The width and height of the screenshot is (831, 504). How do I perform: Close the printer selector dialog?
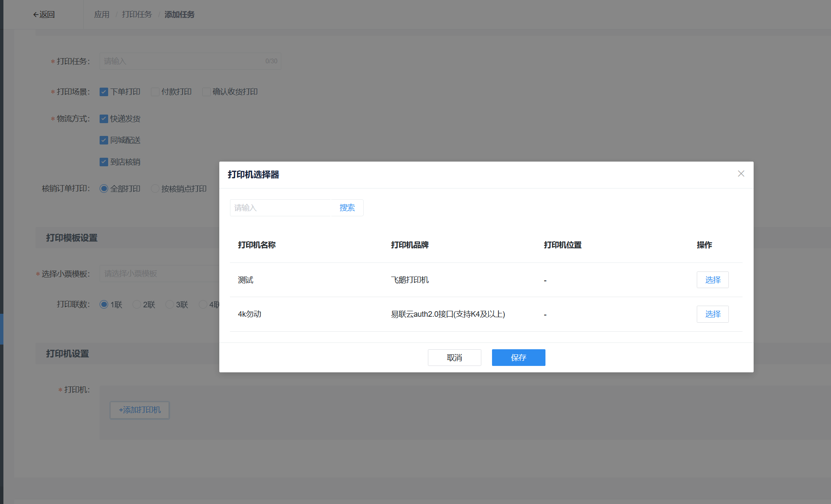pos(741,174)
